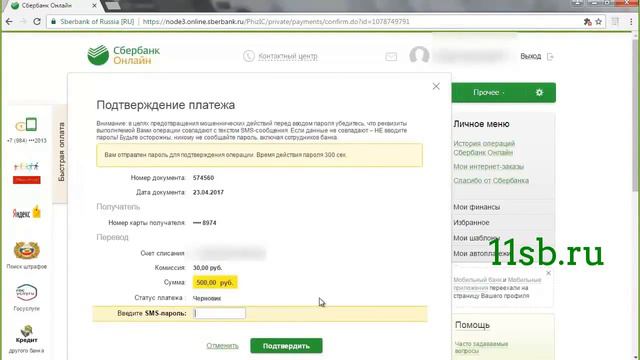Image resolution: width=640 pixels, height=360 pixels.
Task: Expand Мои финансы menu item
Action: tap(476, 207)
